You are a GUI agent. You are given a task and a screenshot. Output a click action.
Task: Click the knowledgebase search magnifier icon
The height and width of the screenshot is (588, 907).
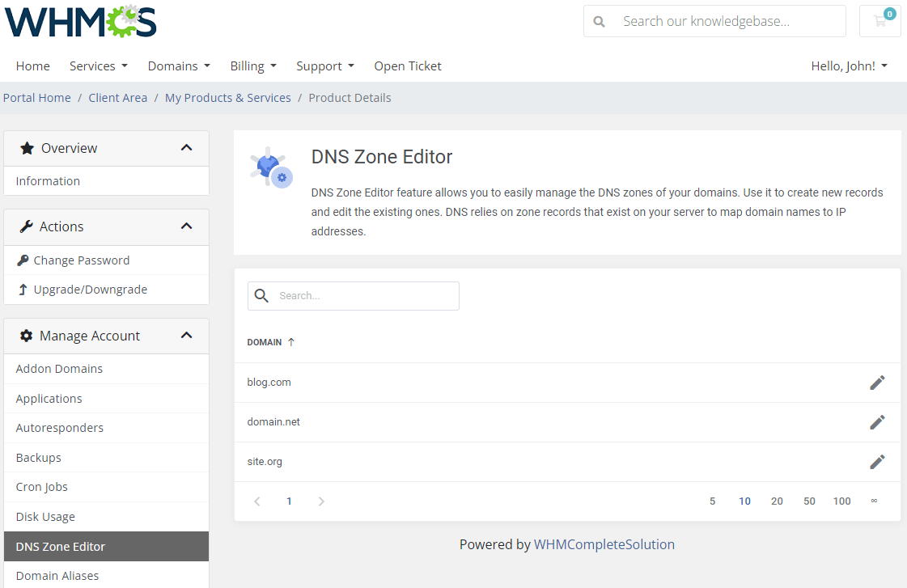click(600, 21)
